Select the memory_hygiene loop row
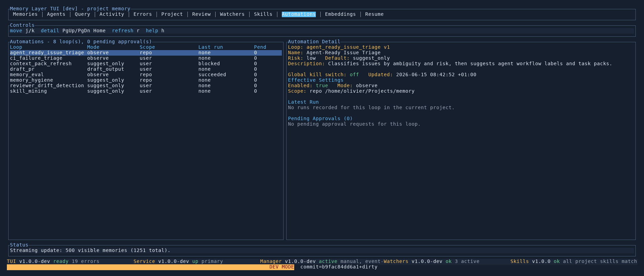This screenshot has height=276, width=644. pyautogui.click(x=146, y=80)
